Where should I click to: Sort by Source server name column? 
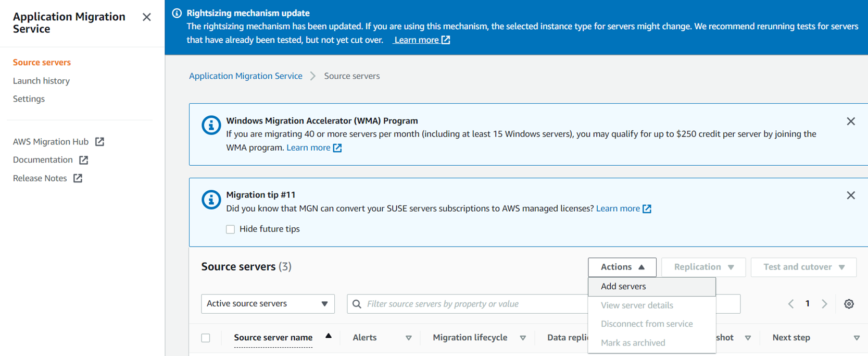(x=273, y=338)
